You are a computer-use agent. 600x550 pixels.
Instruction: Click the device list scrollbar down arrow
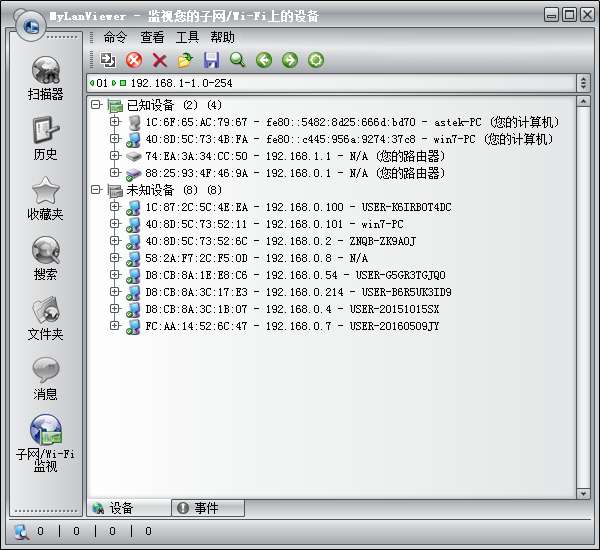pos(583,493)
